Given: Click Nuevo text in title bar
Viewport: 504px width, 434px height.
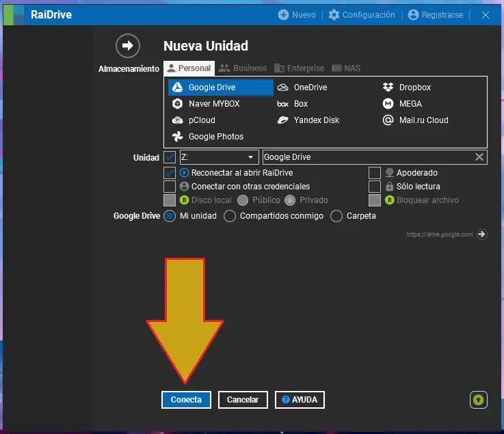Looking at the screenshot, I should tap(304, 15).
